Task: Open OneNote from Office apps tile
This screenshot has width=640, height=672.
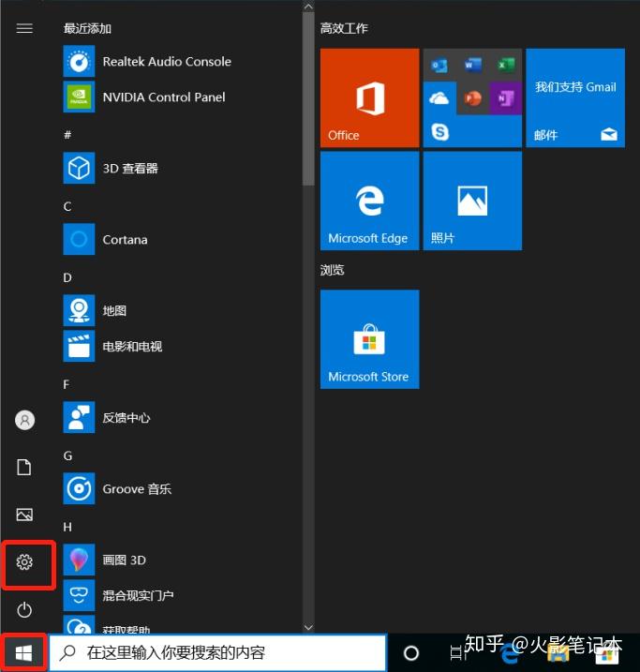Action: point(505,98)
